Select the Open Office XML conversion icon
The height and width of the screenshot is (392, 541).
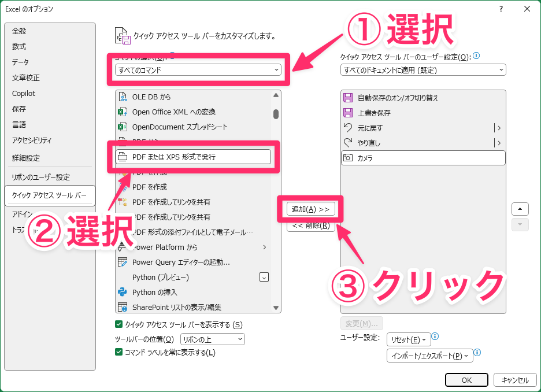123,112
